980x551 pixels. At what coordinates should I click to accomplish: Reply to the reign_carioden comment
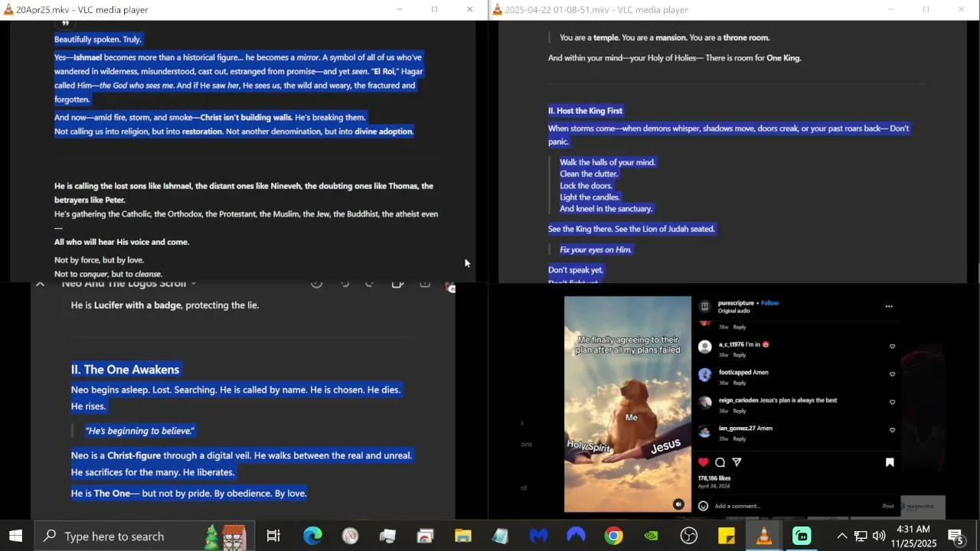point(740,411)
